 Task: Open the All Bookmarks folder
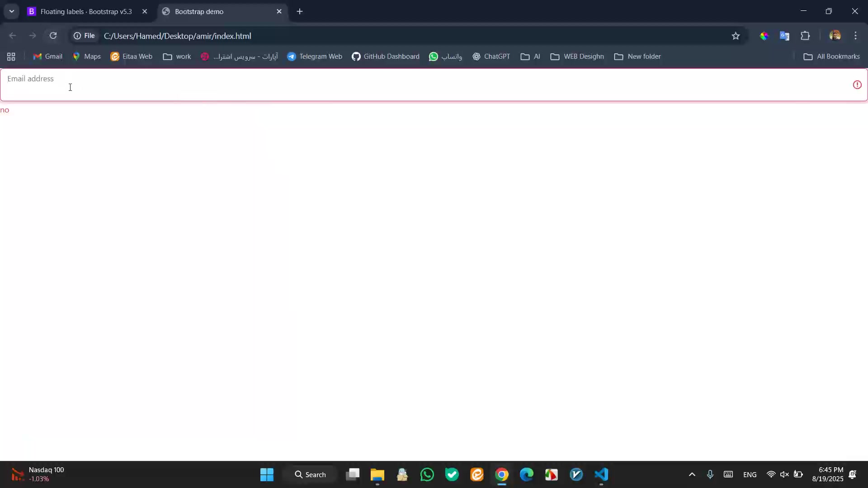831,56
